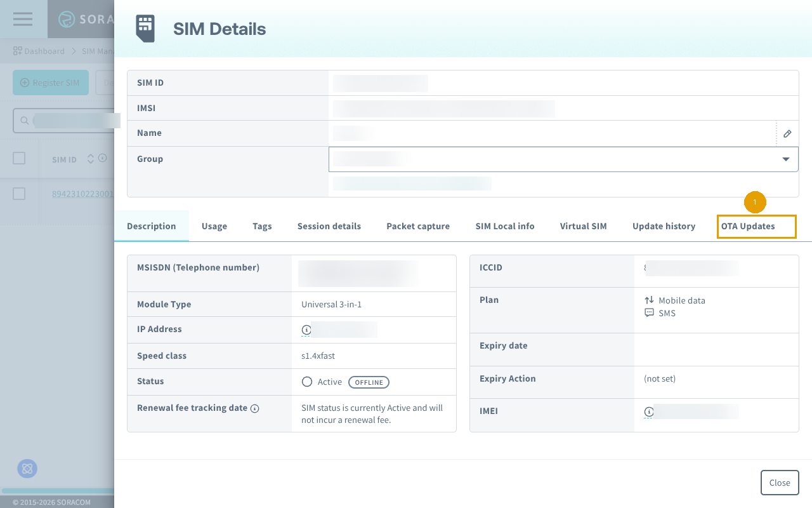Edit the SIM Name using the pencil icon
The width and height of the screenshot is (812, 508).
(787, 133)
